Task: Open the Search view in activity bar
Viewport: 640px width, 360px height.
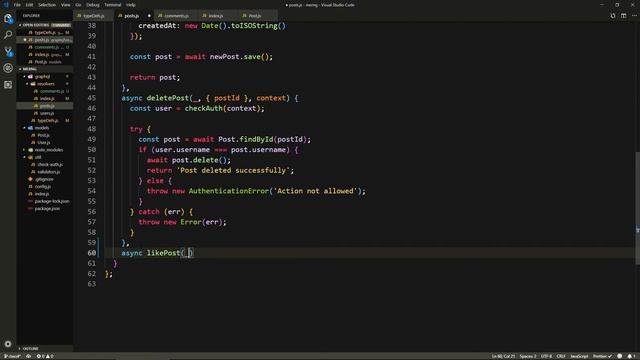Action: point(8,35)
